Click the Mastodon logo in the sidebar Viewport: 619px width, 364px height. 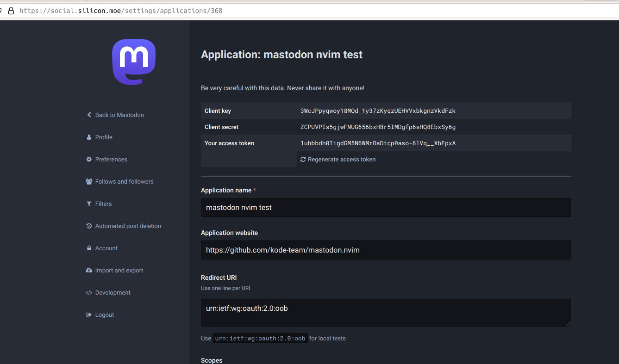point(134,62)
